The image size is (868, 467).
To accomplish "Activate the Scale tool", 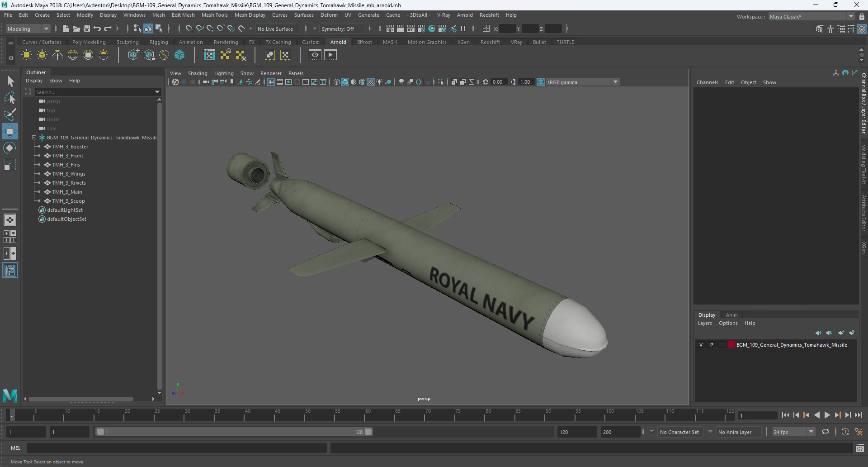I will (x=10, y=165).
